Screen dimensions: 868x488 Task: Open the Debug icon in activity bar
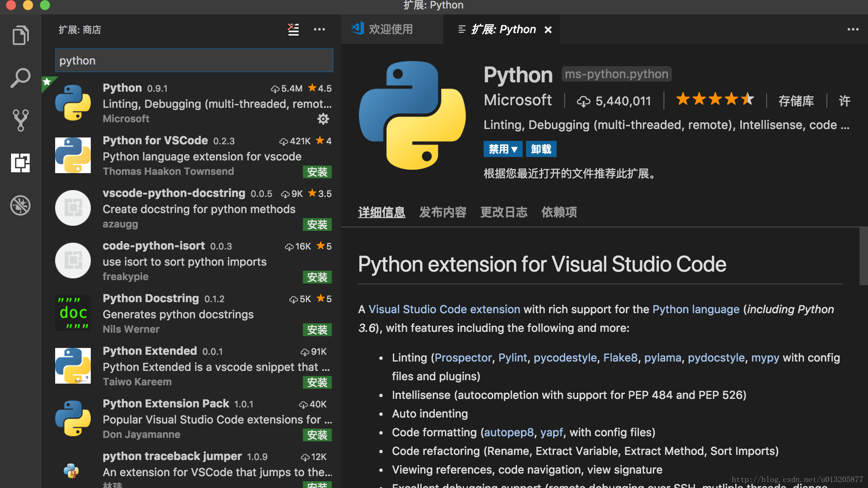20,205
